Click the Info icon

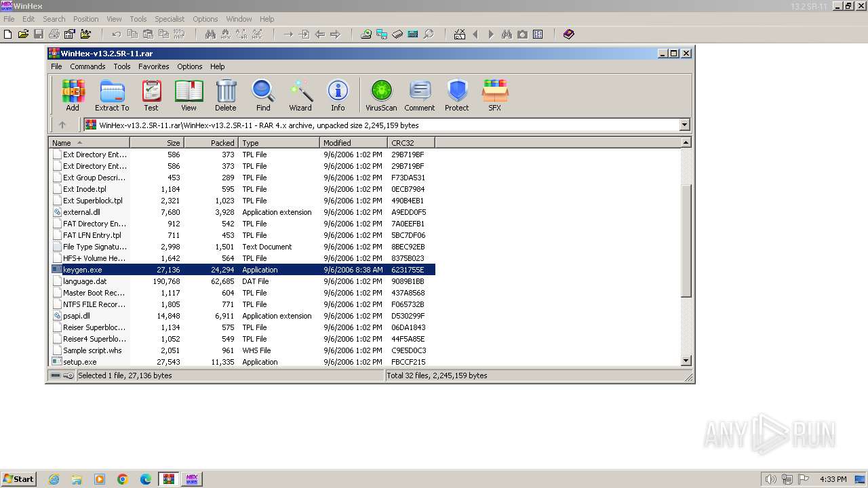pos(338,95)
